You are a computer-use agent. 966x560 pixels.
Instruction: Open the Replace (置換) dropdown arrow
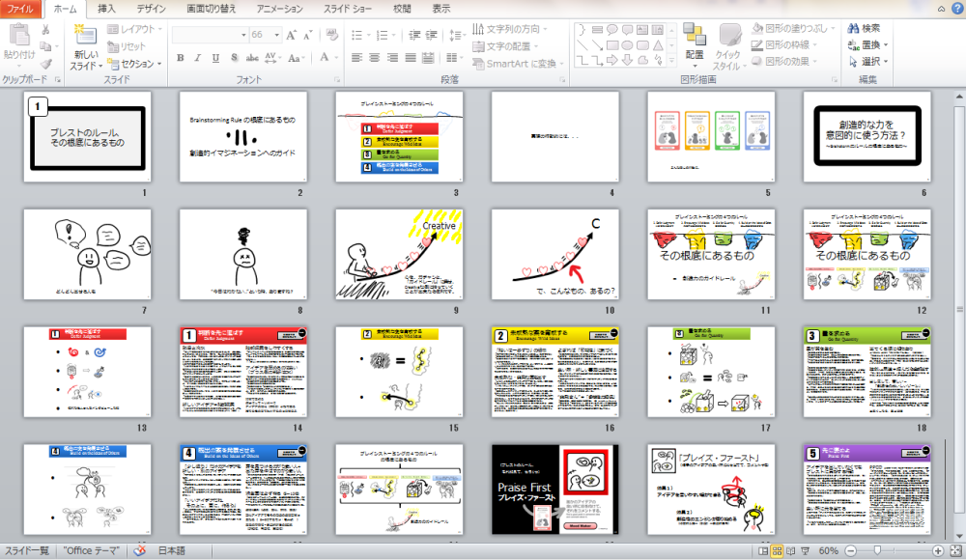885,44
